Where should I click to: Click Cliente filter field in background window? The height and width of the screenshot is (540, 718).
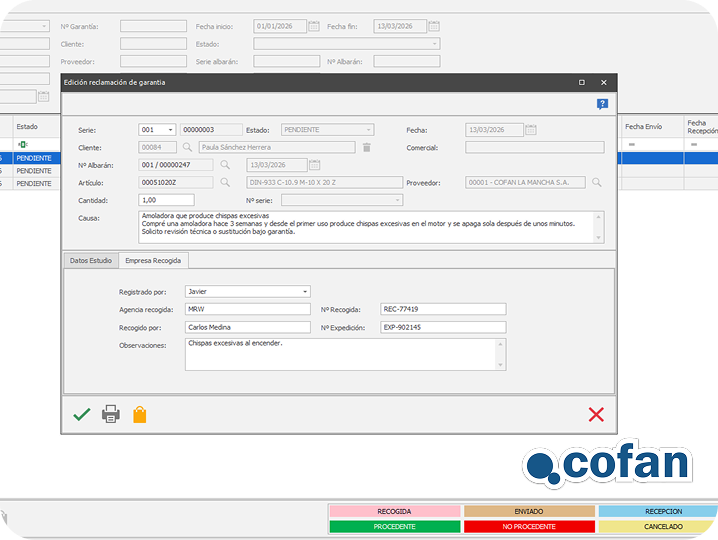pyautogui.click(x=153, y=44)
